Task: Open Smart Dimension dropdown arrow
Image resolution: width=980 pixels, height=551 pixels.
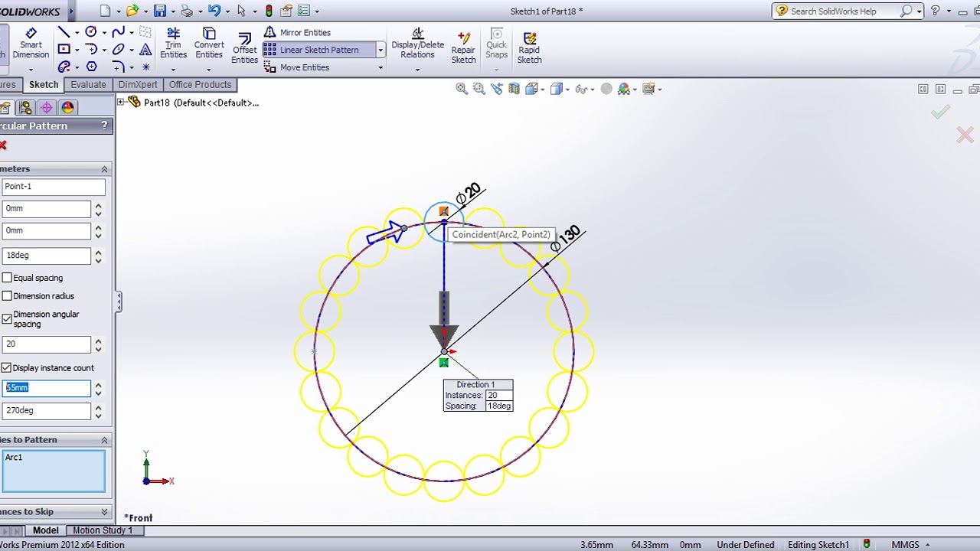Action: point(31,69)
